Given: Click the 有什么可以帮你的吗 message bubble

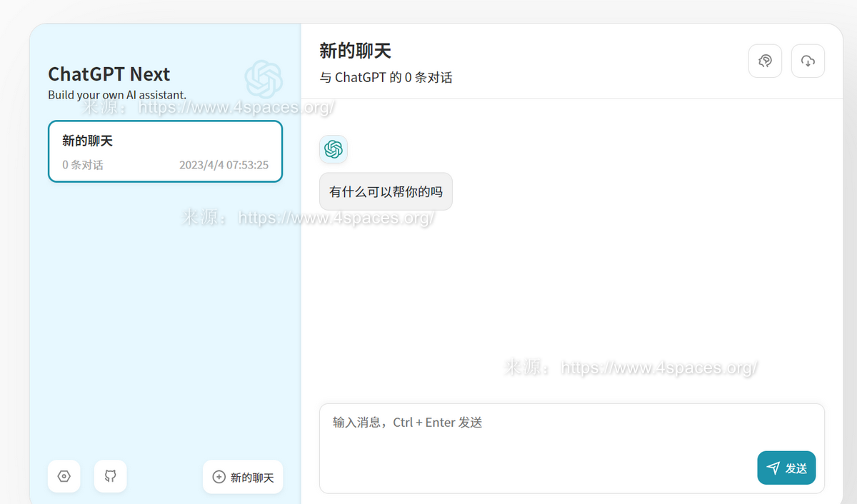Looking at the screenshot, I should point(386,191).
